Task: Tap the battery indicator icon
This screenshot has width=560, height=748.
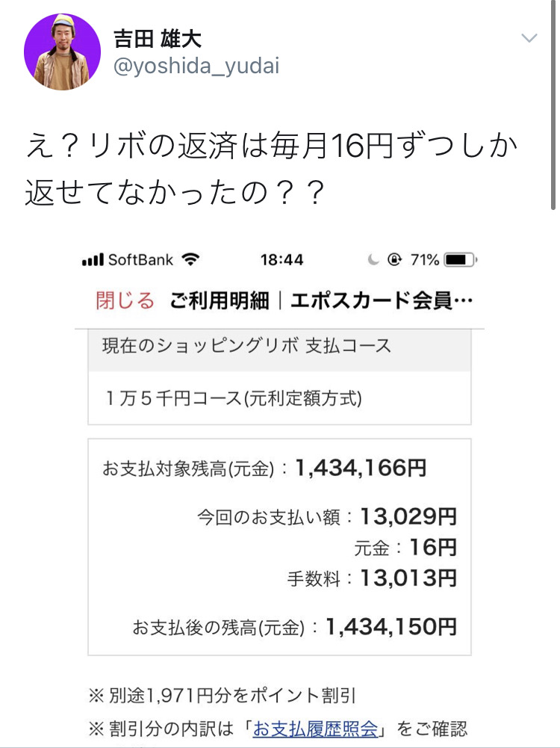Action: click(x=460, y=260)
